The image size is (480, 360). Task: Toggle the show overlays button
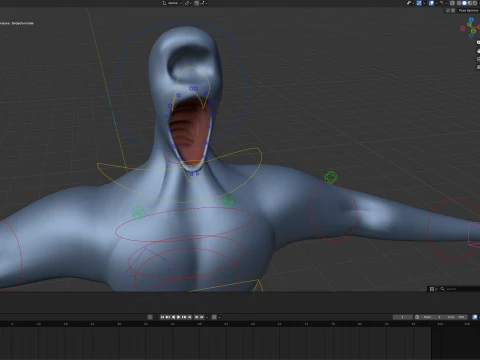(431, 3)
